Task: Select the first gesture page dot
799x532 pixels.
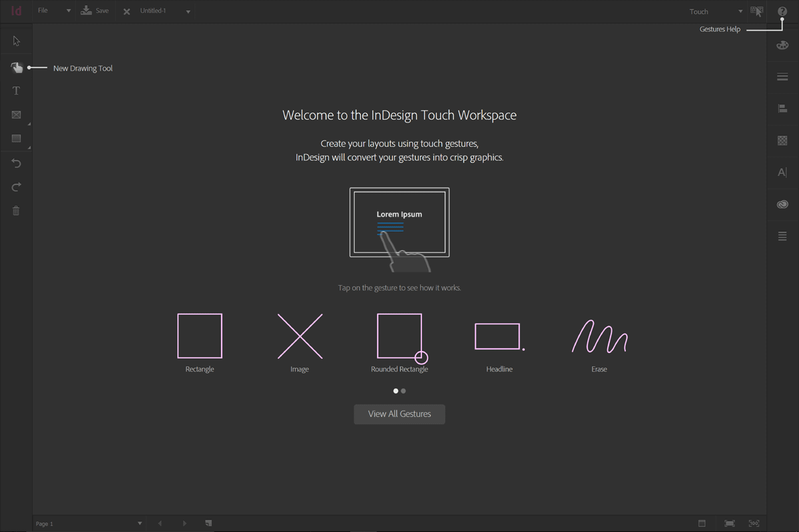Action: (396, 391)
